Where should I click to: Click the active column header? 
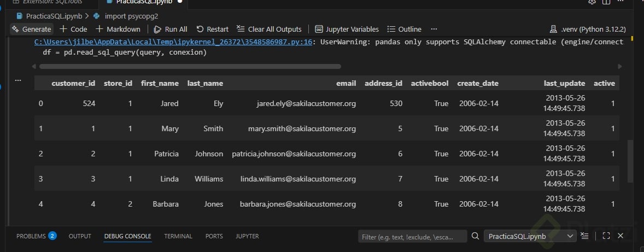pyautogui.click(x=604, y=83)
